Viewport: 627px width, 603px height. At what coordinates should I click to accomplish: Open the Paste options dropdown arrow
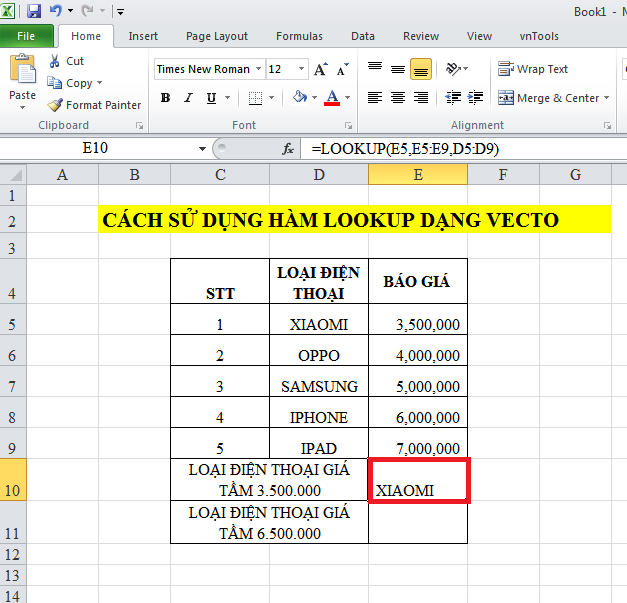(22, 108)
